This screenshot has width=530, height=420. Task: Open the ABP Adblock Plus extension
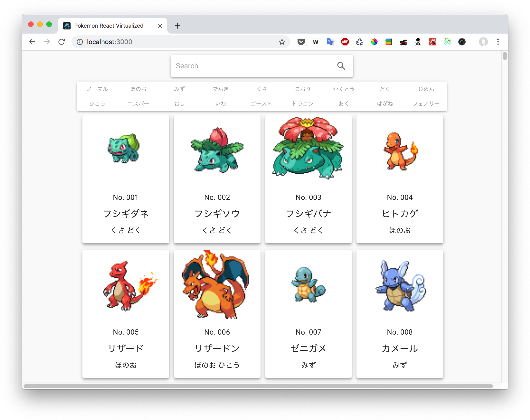(345, 42)
